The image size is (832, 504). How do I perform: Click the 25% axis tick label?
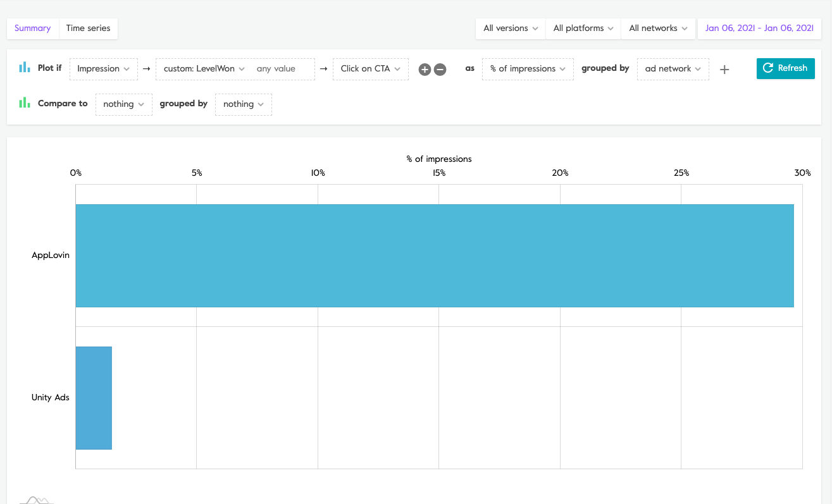681,173
